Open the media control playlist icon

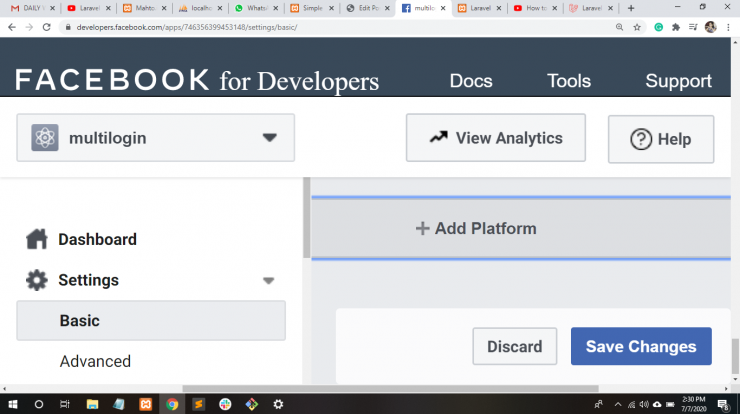click(x=693, y=27)
